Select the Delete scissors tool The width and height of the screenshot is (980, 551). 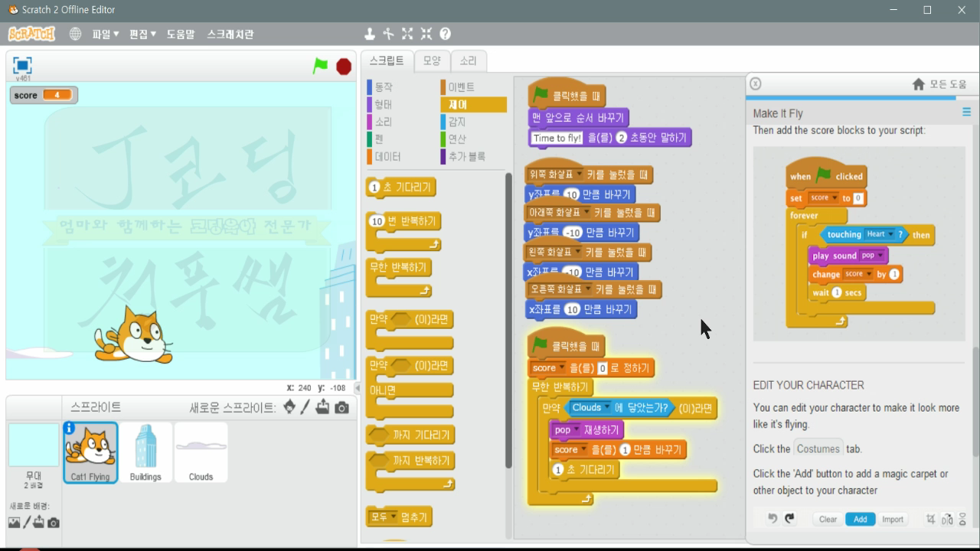pyautogui.click(x=388, y=34)
